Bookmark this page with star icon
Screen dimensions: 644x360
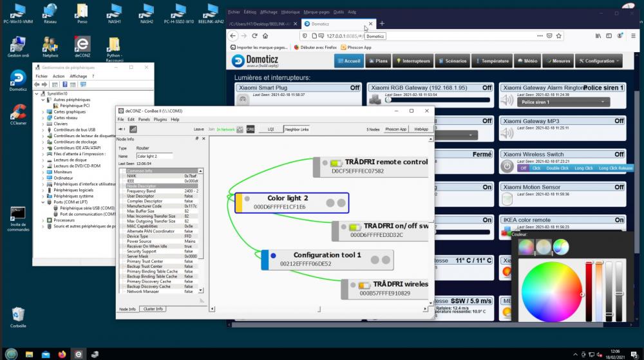pyautogui.click(x=558, y=35)
